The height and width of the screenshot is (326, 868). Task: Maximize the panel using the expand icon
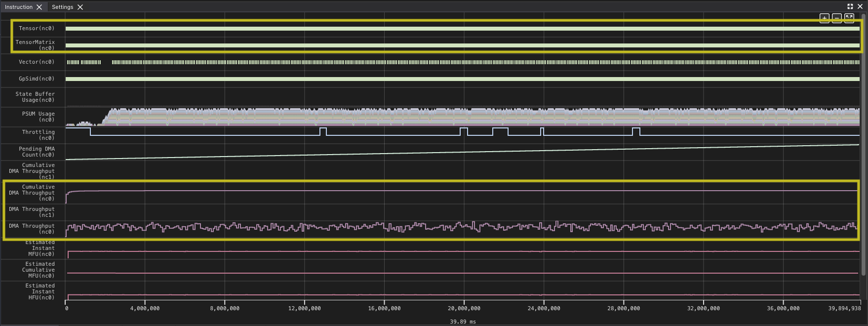tap(850, 6)
